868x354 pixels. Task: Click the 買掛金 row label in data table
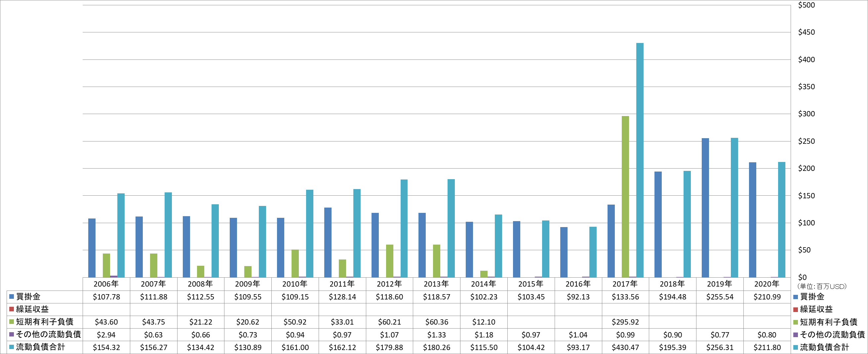coord(28,296)
